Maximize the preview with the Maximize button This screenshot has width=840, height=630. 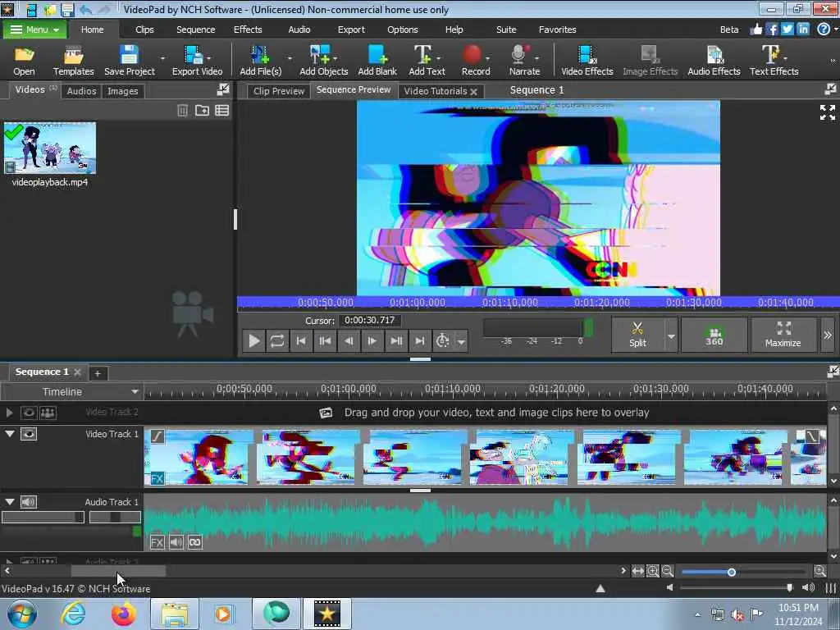click(x=783, y=335)
